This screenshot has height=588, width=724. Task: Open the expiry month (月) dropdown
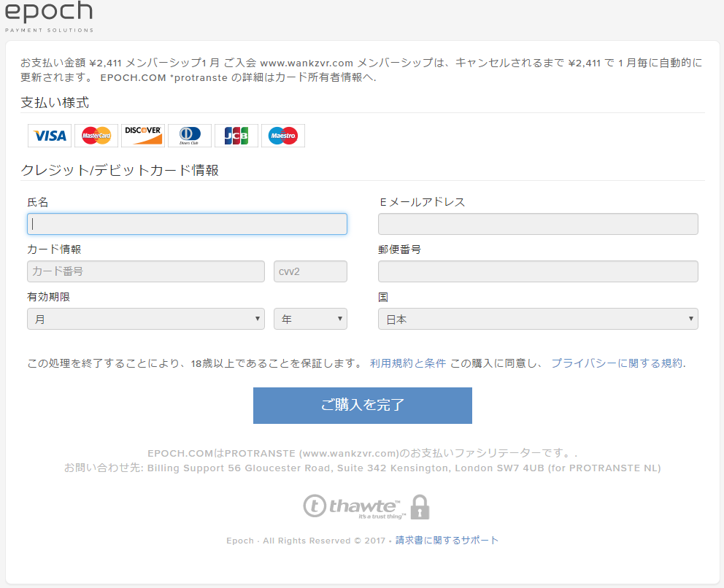[146, 320]
